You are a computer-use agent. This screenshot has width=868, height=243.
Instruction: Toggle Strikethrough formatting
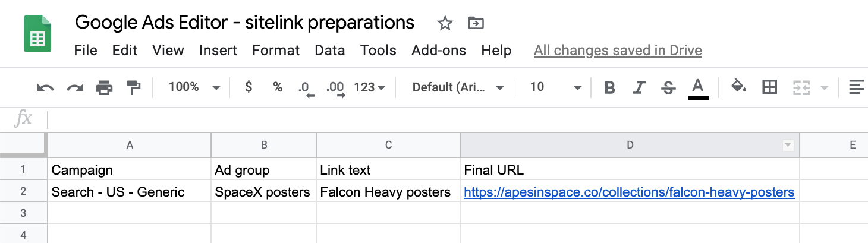coord(668,88)
